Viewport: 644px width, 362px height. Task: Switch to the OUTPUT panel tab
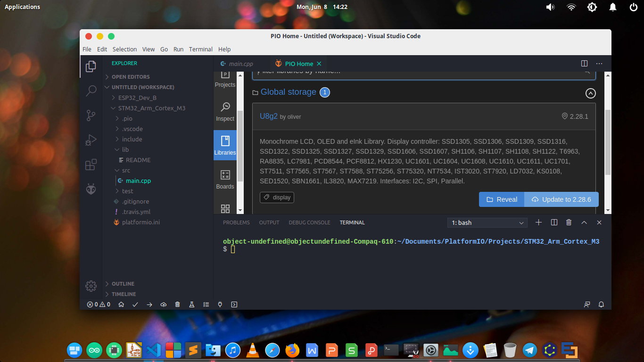click(269, 222)
